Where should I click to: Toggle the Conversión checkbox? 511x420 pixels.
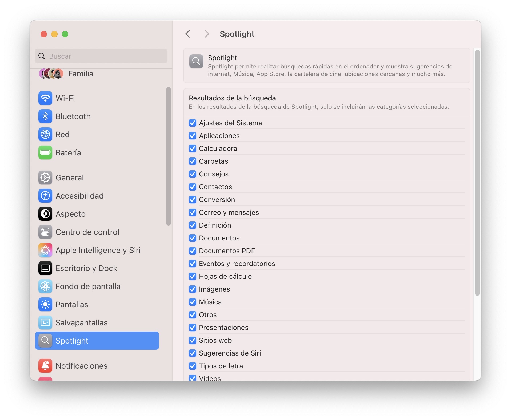point(193,200)
